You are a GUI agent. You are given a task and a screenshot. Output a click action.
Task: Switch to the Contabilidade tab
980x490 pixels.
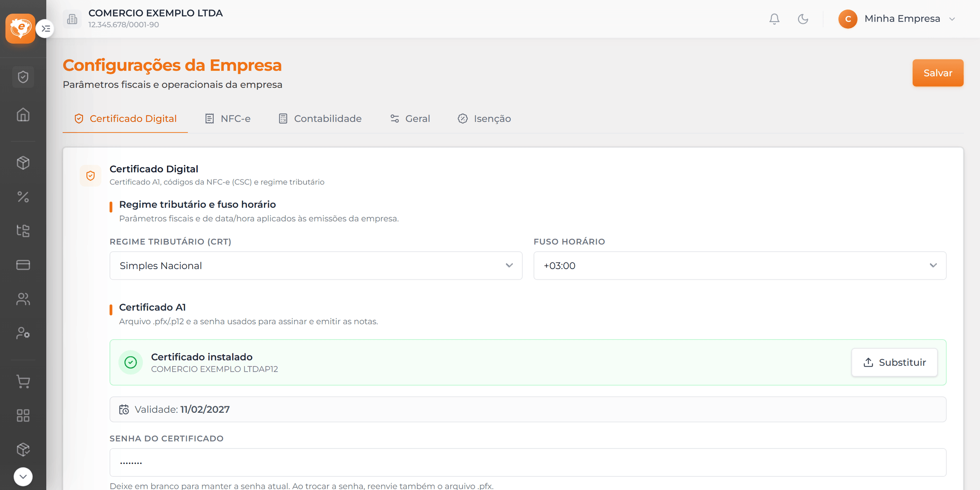click(x=320, y=119)
